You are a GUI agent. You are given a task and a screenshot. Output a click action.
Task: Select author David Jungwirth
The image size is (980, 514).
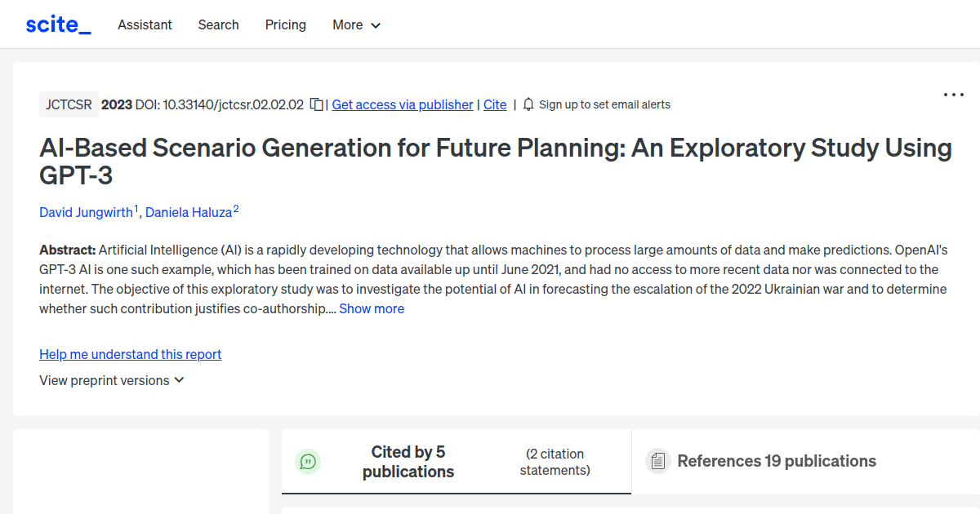(x=86, y=212)
